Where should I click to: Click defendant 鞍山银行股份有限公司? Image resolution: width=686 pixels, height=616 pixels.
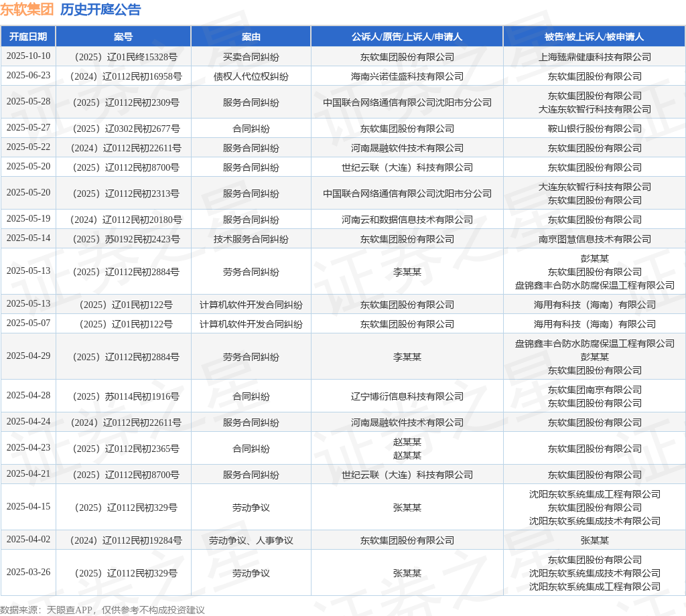595,129
